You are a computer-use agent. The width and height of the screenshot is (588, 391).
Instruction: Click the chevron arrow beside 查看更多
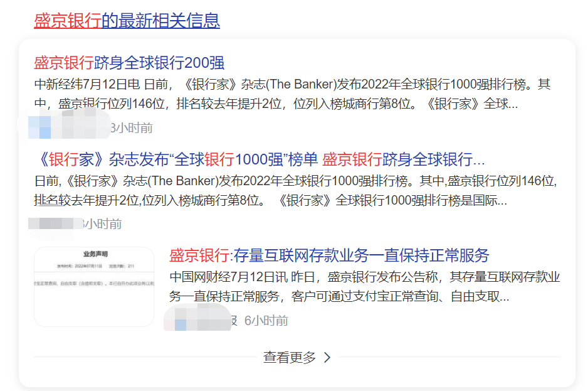click(327, 357)
